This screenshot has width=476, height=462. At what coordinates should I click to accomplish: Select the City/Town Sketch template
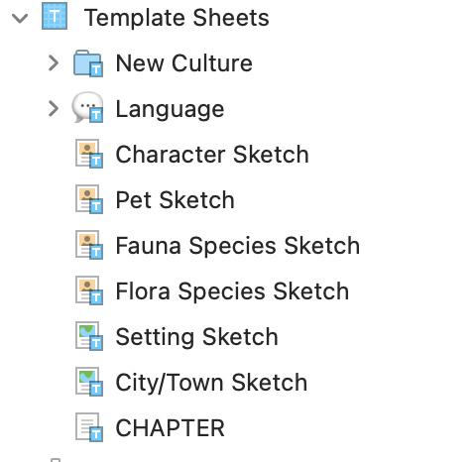point(211,383)
